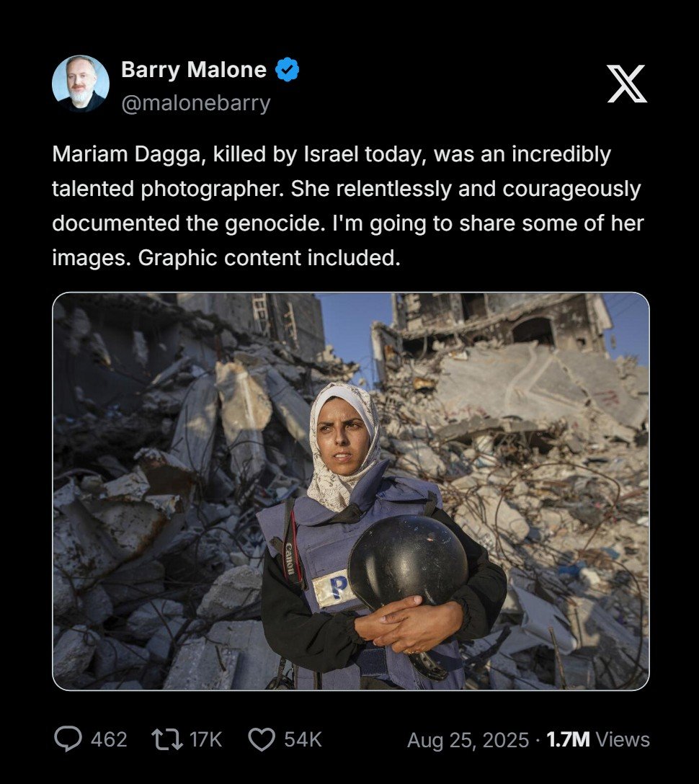Click the tweet text mentioning Mariam Dagga
Image resolution: width=699 pixels, height=784 pixels.
coord(348,206)
